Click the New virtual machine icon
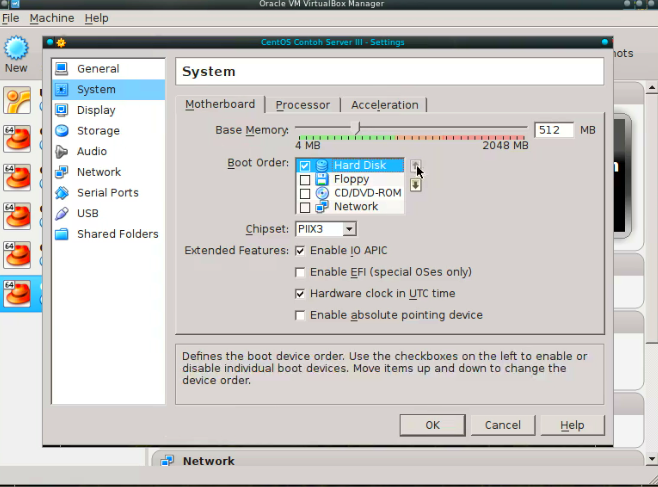This screenshot has height=487, width=658. tap(16, 48)
